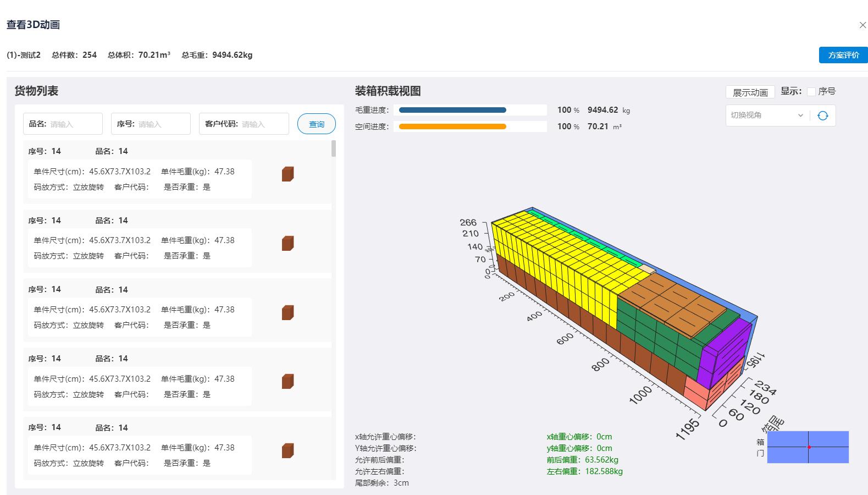Click the orange 空间进度 progress bar

[x=452, y=127]
